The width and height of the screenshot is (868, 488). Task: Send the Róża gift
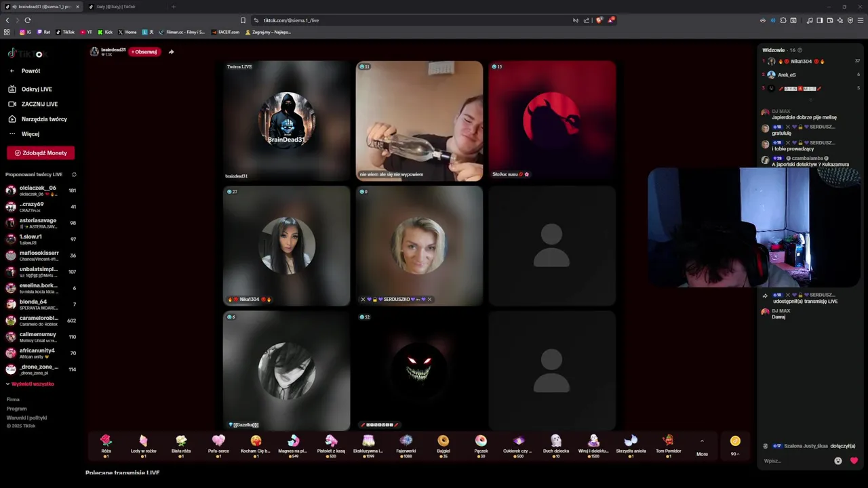pyautogui.click(x=106, y=446)
